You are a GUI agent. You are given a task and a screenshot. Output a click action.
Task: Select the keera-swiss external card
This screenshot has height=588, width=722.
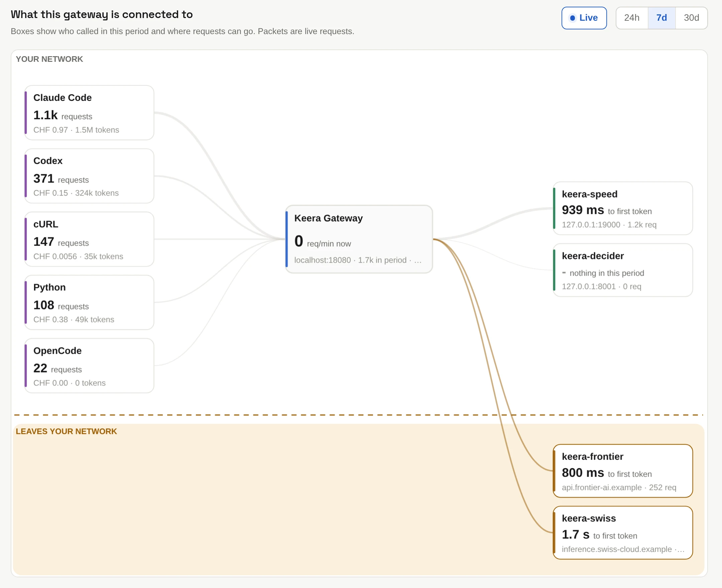[x=623, y=533]
